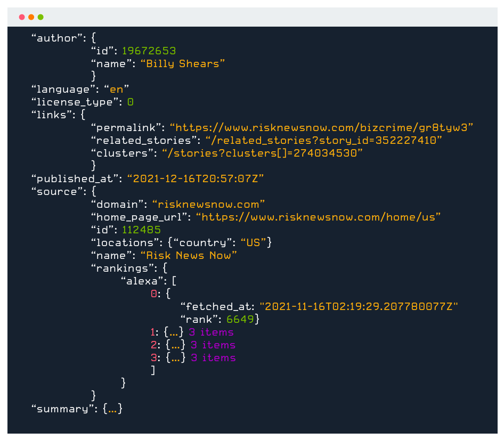Collapse the "rankings" object key

point(124,268)
